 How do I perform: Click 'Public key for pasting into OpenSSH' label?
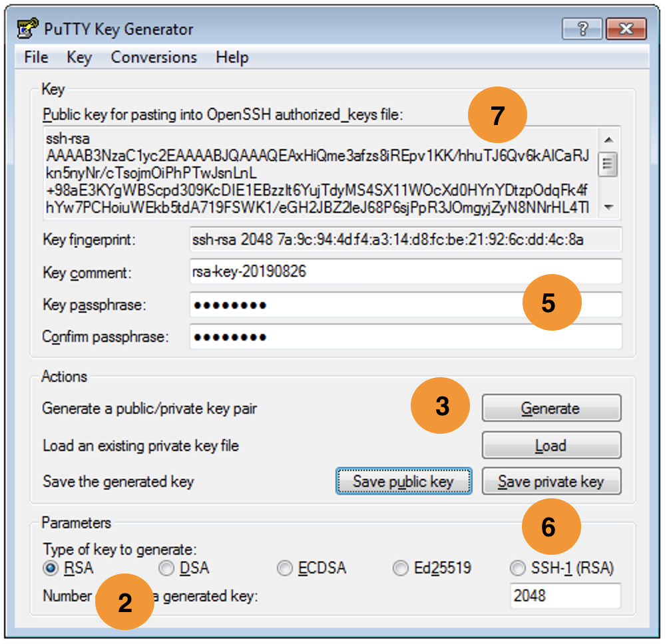pos(222,114)
